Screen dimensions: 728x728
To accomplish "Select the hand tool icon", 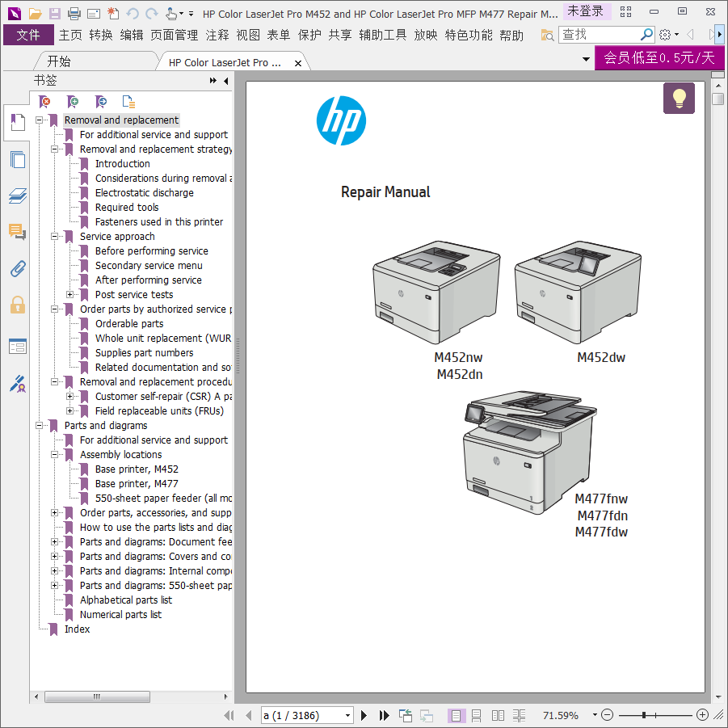I will click(171, 14).
